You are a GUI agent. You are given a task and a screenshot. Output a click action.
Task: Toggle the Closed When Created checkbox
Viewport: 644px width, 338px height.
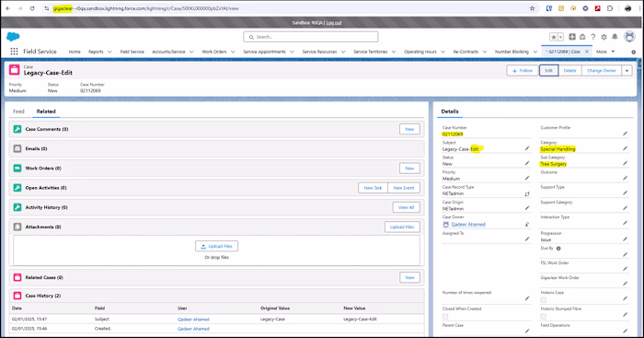[445, 317]
